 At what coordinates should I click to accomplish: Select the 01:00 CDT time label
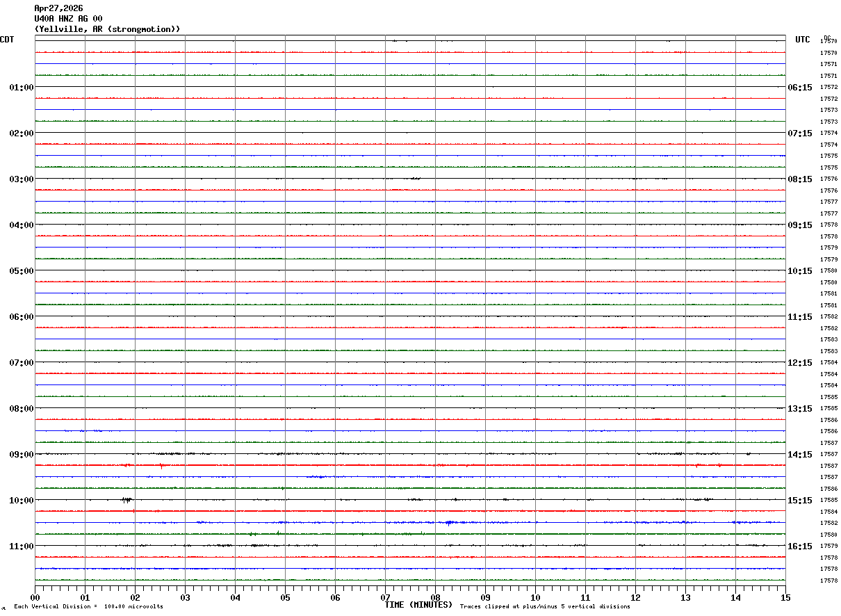point(21,87)
